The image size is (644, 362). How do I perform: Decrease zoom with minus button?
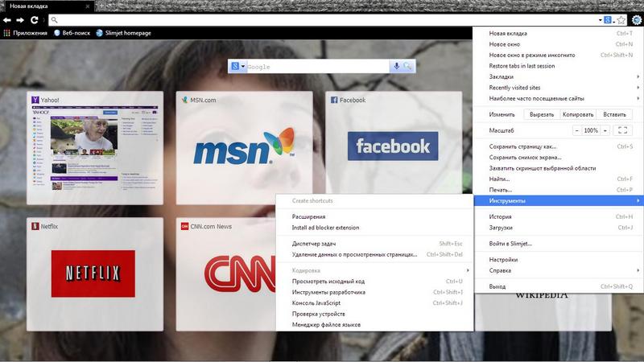pos(576,130)
